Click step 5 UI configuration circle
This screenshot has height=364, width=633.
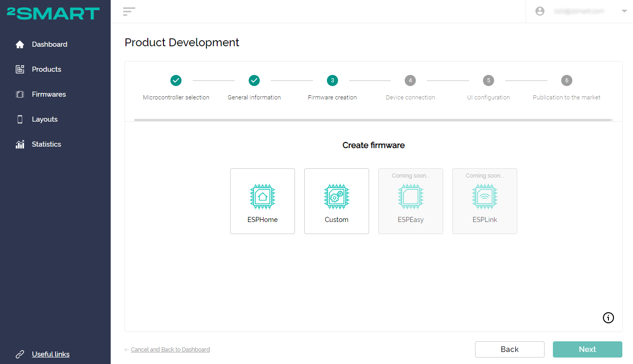click(x=488, y=80)
